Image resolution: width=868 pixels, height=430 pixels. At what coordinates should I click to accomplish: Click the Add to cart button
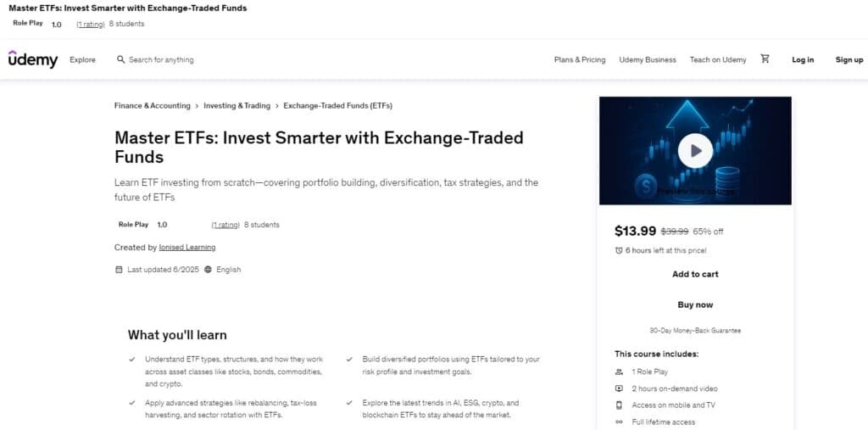click(x=695, y=274)
